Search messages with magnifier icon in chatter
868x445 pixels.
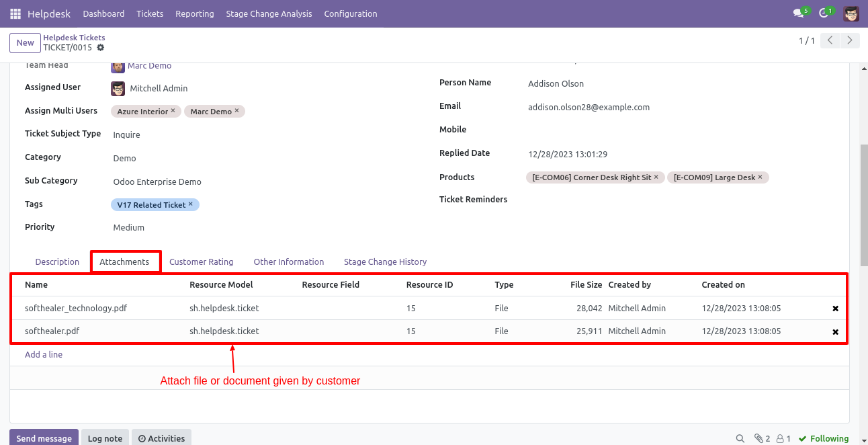740,438
